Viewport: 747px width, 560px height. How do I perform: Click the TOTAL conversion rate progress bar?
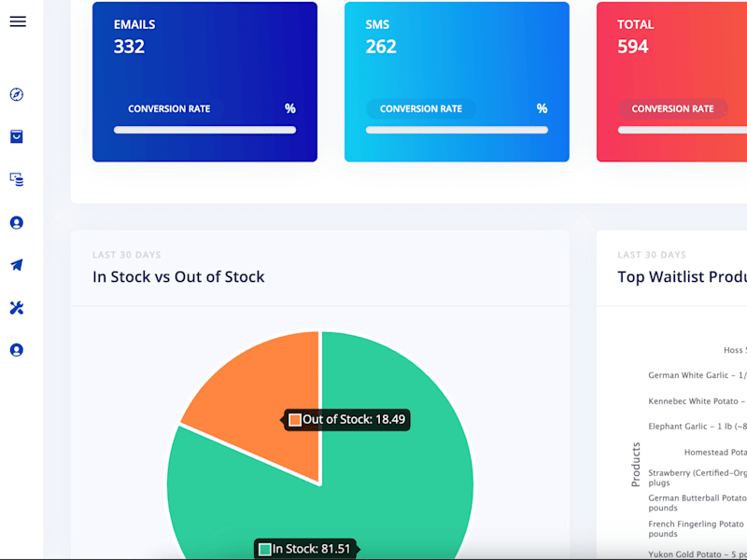[x=683, y=130]
